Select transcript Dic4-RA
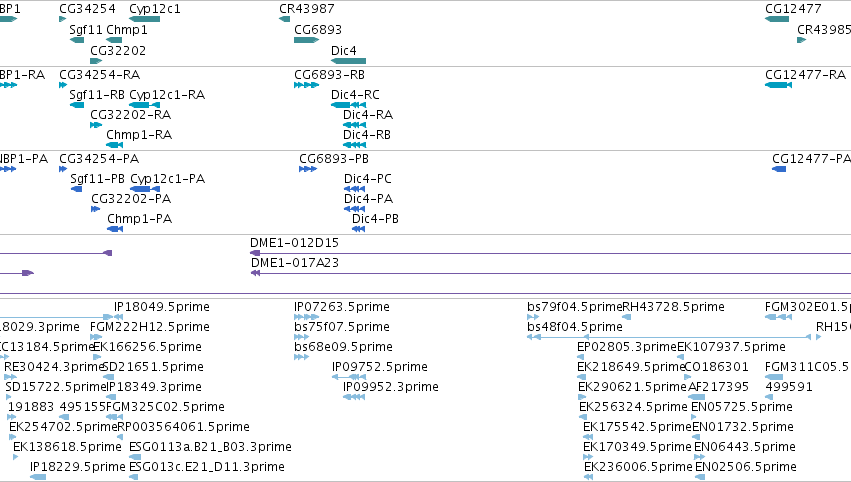851x482 pixels. click(x=367, y=115)
